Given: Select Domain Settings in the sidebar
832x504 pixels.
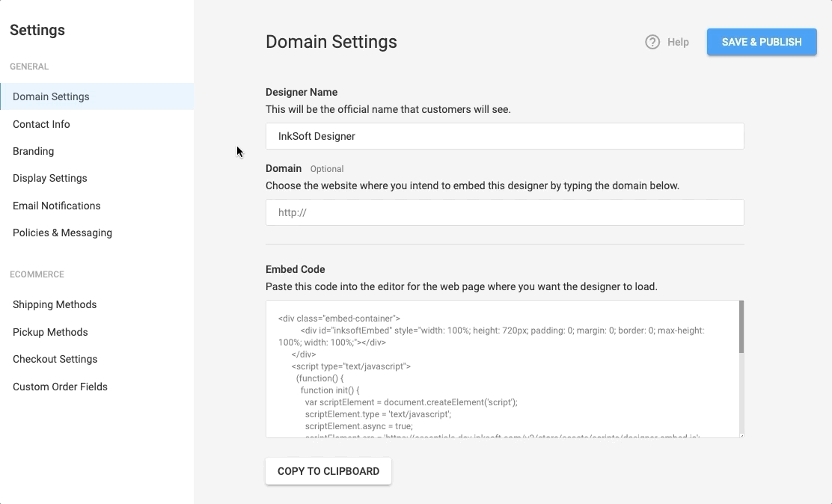Looking at the screenshot, I should click(x=51, y=96).
